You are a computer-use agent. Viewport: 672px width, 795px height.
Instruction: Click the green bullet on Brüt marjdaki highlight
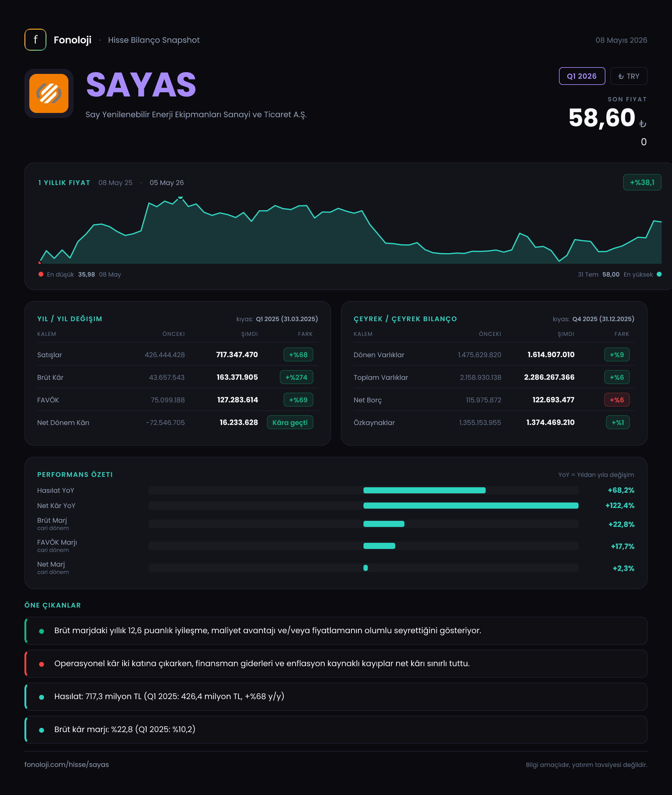tap(42, 631)
